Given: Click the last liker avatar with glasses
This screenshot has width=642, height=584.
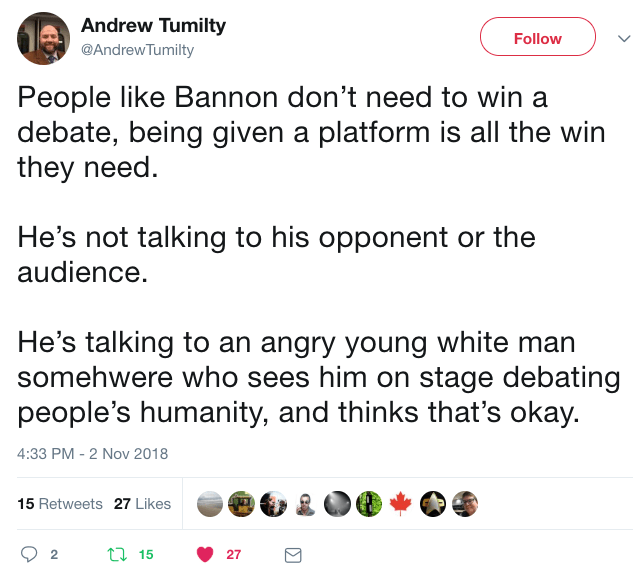Looking at the screenshot, I should [x=465, y=504].
